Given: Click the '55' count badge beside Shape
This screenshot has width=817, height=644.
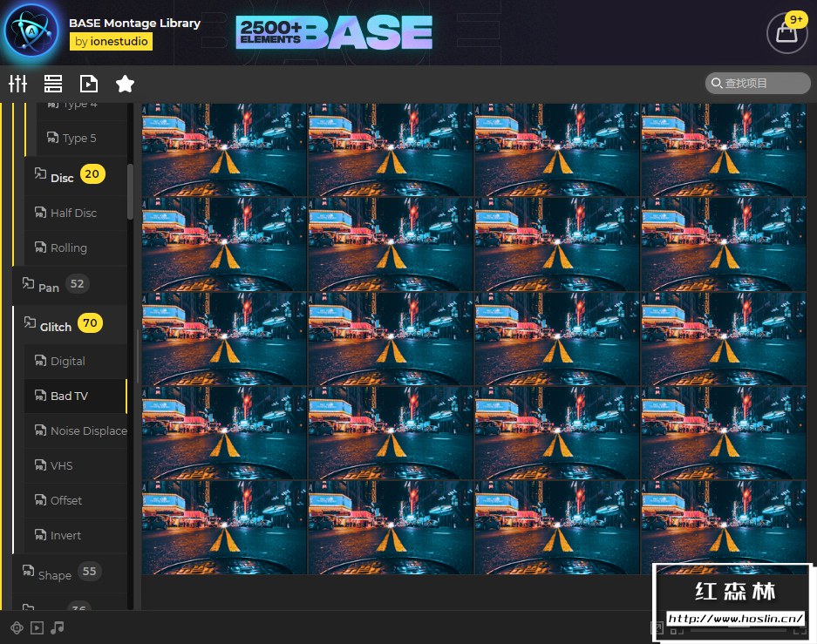Looking at the screenshot, I should [89, 571].
